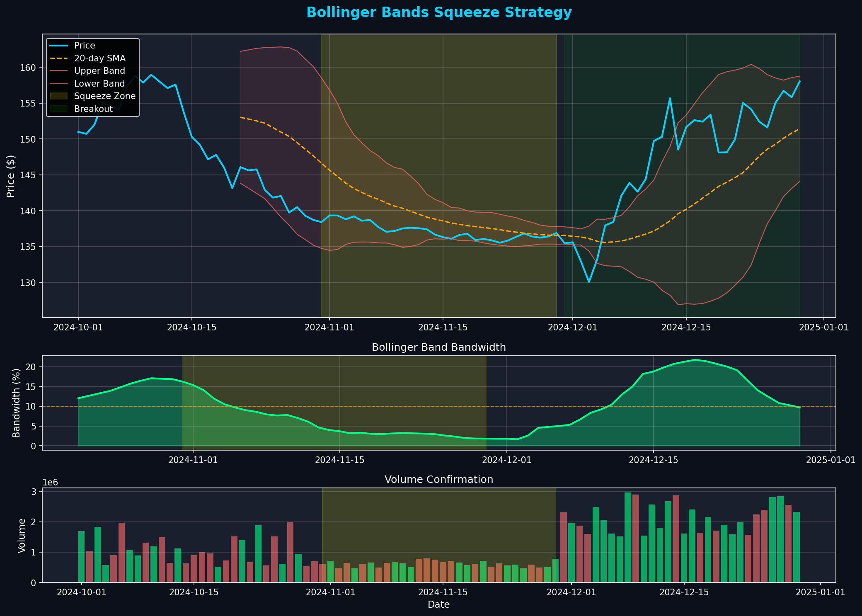This screenshot has width=862, height=616.
Task: Click the Price ($) axis label
Action: pyautogui.click(x=11, y=175)
